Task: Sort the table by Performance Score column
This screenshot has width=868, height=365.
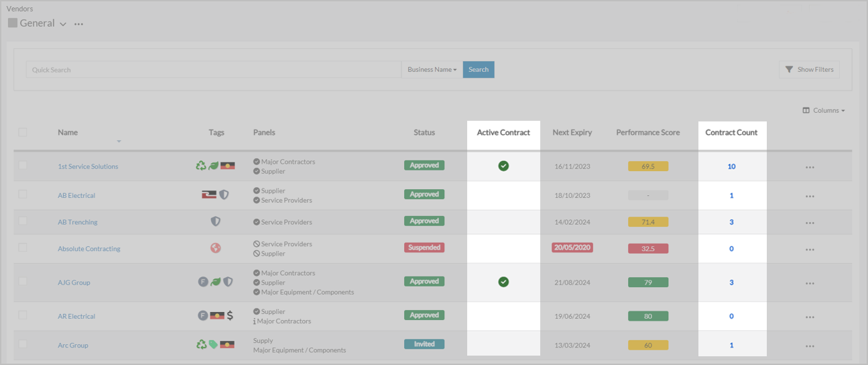Action: click(647, 133)
